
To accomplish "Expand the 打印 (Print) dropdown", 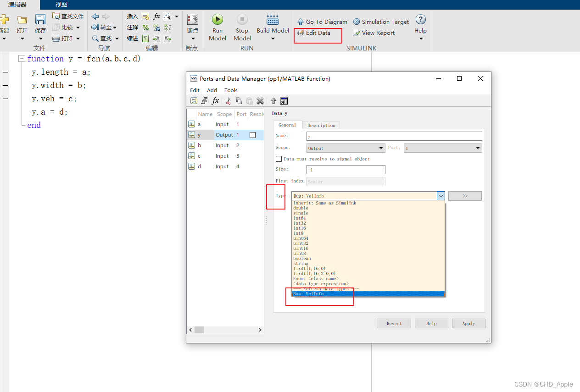I will coord(78,39).
